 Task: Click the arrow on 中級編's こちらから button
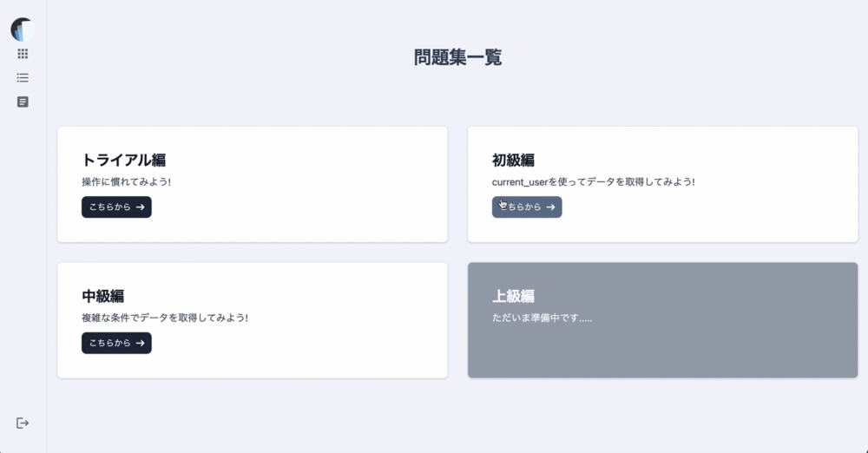point(140,344)
